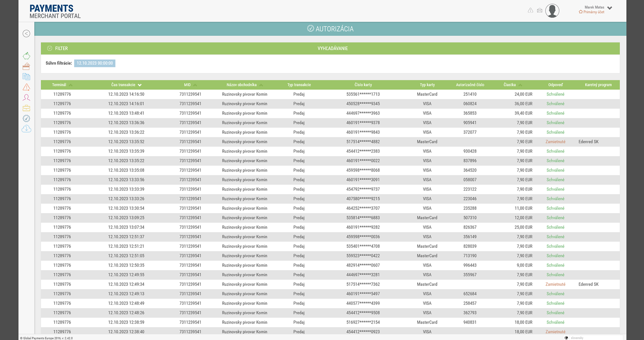
Task: Click authorization number 837896
Action: 470,161
